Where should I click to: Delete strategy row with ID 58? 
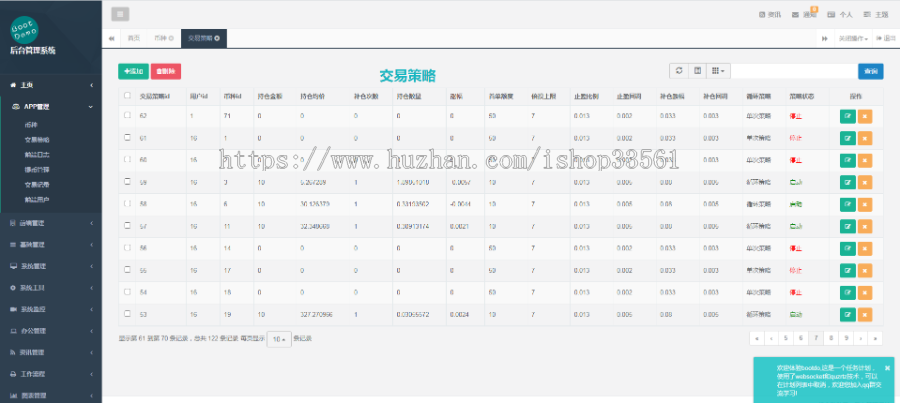pyautogui.click(x=865, y=204)
